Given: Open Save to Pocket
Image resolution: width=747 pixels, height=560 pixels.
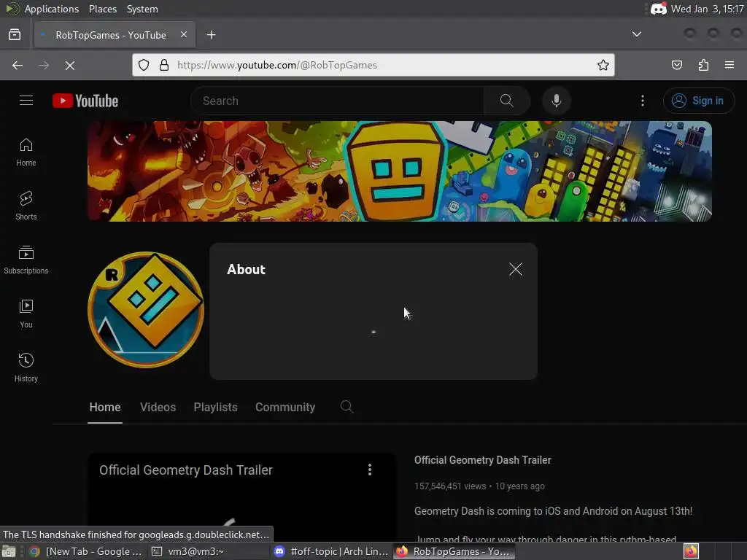Looking at the screenshot, I should [676, 65].
